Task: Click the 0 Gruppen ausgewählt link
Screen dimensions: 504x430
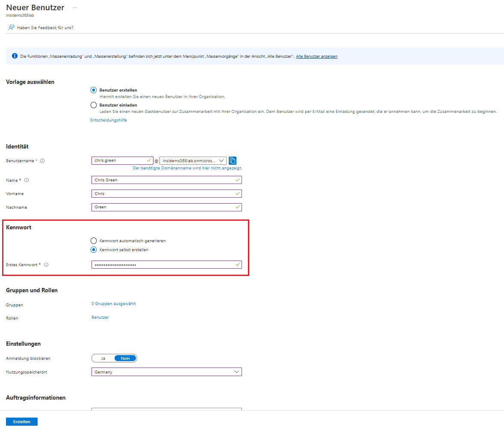Action: click(x=113, y=304)
